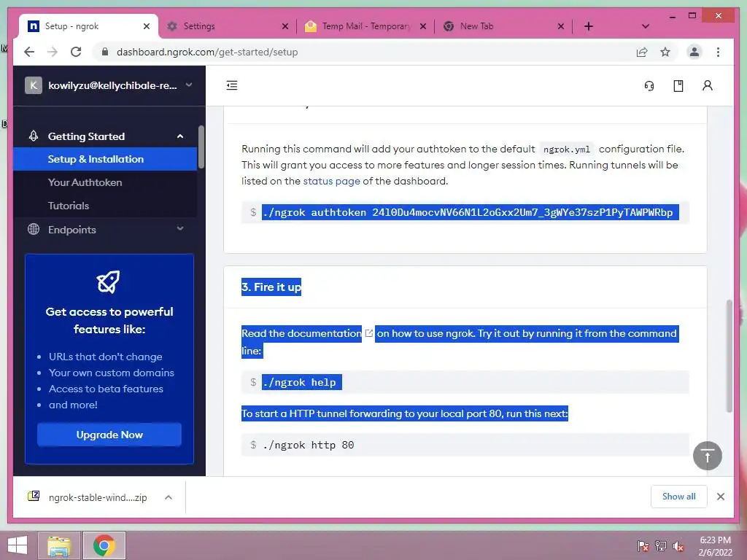Viewport: 747px width, 560px height.
Task: Click the sidebar scrollbar thumb
Action: click(201, 147)
